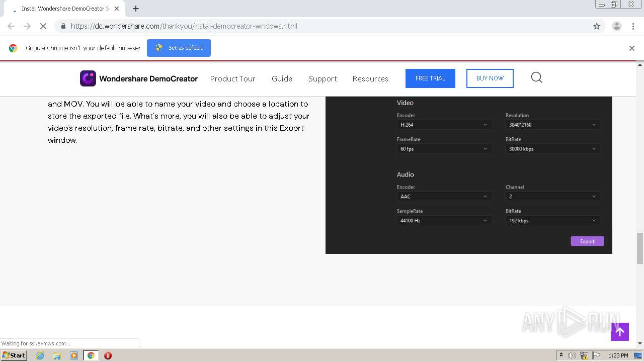The width and height of the screenshot is (644, 362).
Task: Click the taskbar clock showing 1:23 PM
Action: coord(618,355)
